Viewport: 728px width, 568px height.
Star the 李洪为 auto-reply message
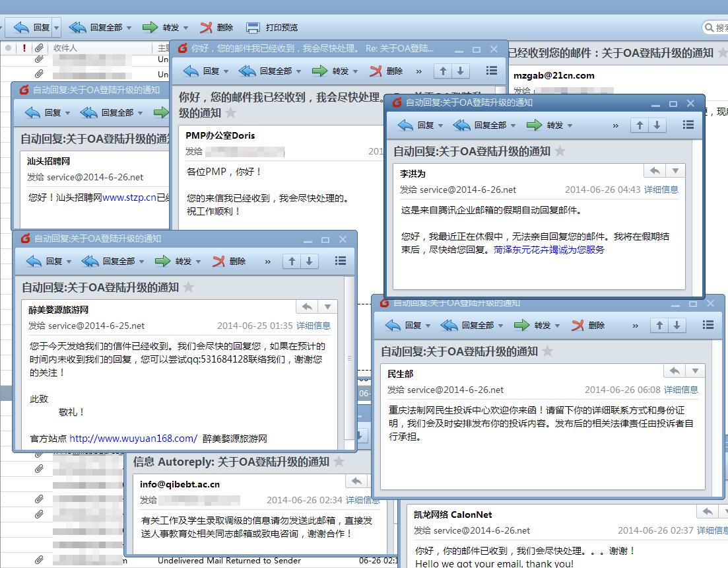click(x=560, y=151)
